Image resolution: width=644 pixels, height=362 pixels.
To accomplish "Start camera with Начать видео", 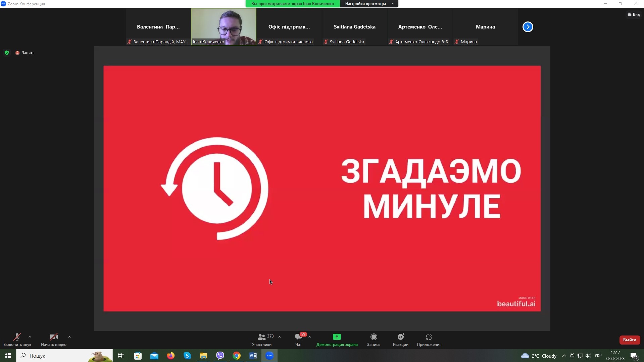I will point(53,337).
